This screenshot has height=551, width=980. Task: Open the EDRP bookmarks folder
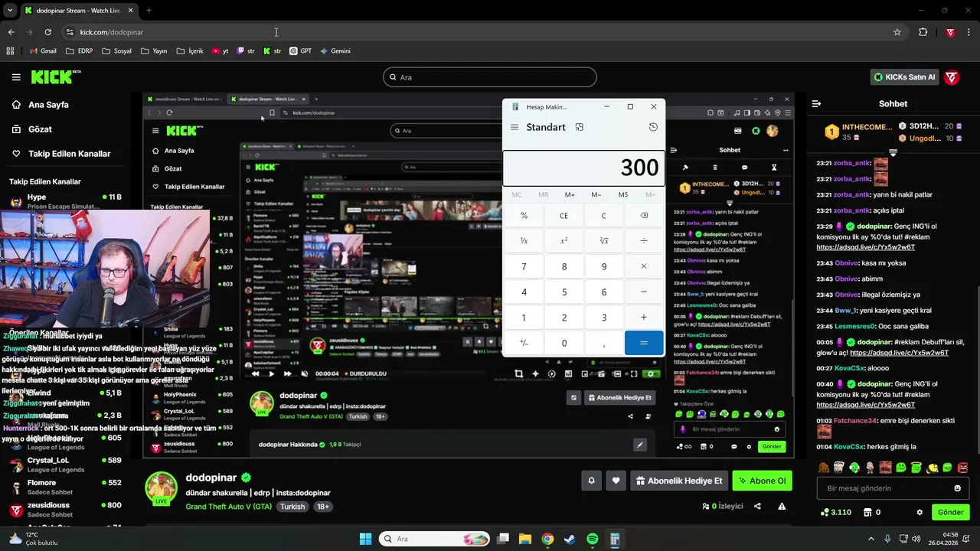tap(79, 51)
